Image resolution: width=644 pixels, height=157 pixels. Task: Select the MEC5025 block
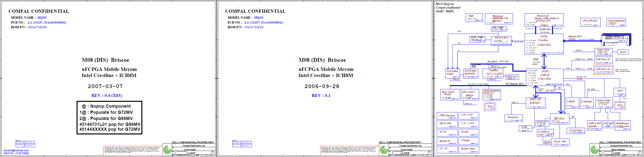(x=560, y=119)
